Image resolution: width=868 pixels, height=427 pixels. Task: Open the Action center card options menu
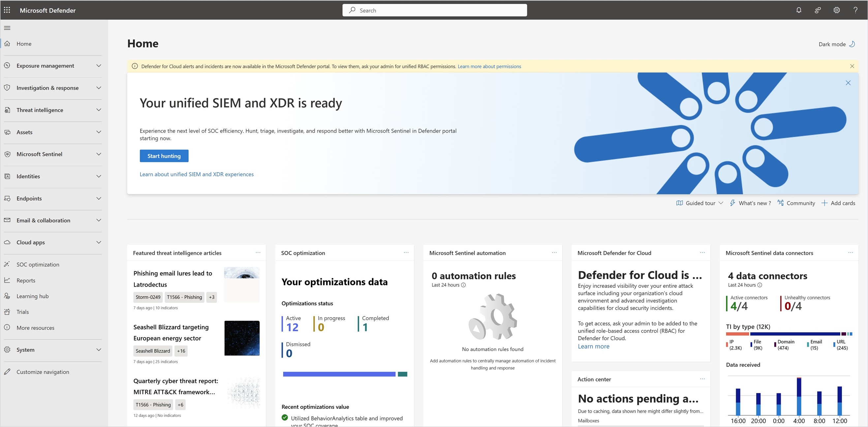pyautogui.click(x=702, y=379)
